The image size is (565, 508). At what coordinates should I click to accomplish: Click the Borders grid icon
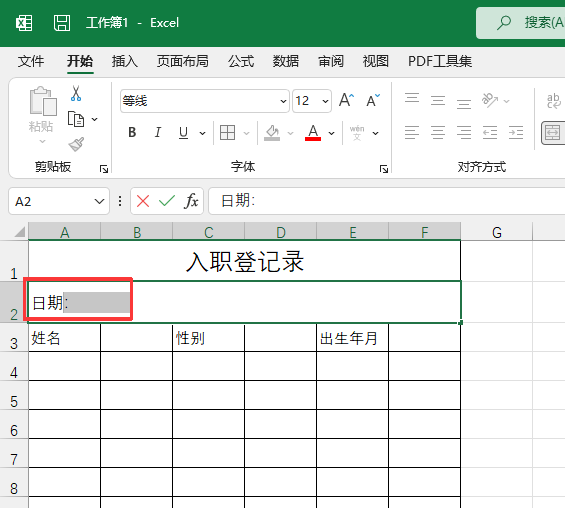227,133
